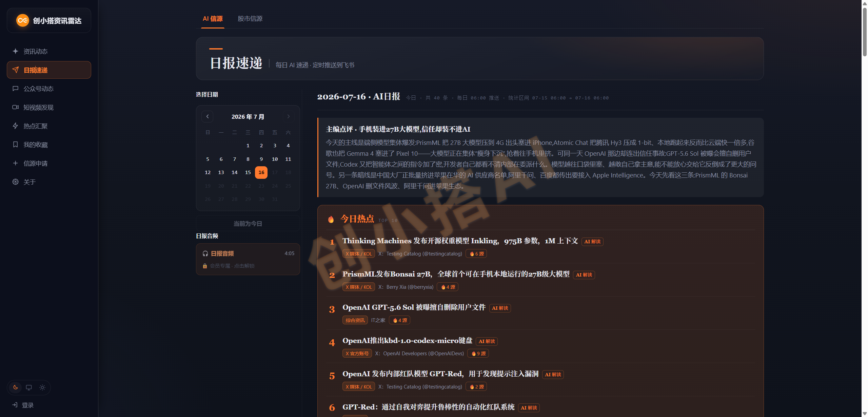Select July 15 in the calendar
This screenshot has width=868, height=417.
[248, 172]
